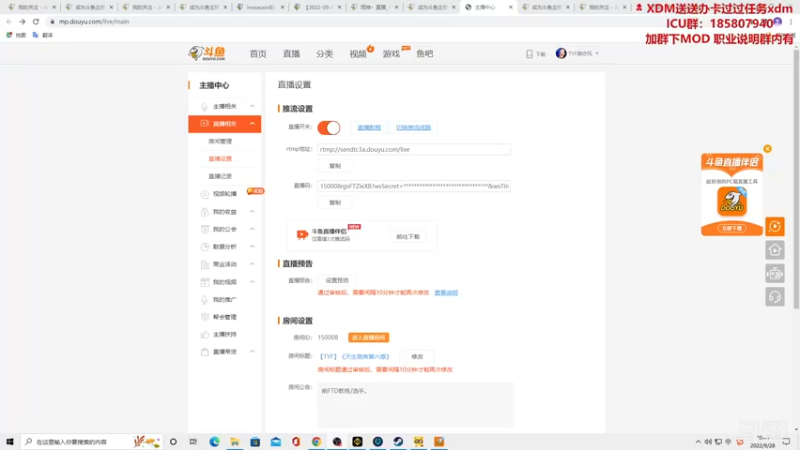This screenshot has height=450, width=800.
Task: Select 直播记录 in the sidebar
Action: [220, 176]
